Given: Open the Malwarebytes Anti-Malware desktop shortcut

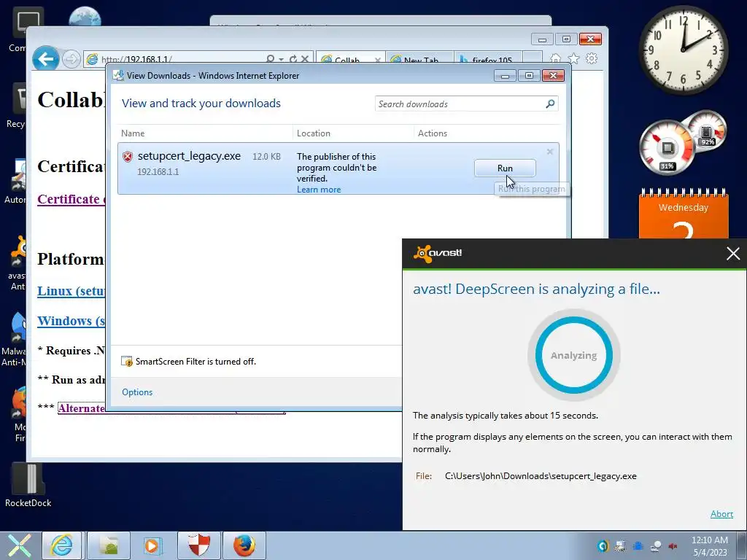Looking at the screenshot, I should [15, 339].
